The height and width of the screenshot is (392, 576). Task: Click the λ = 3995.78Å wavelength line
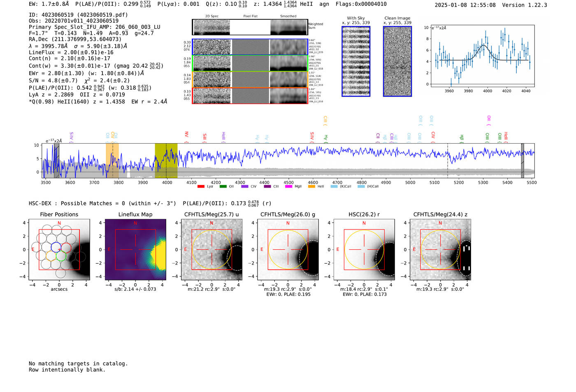[78, 46]
